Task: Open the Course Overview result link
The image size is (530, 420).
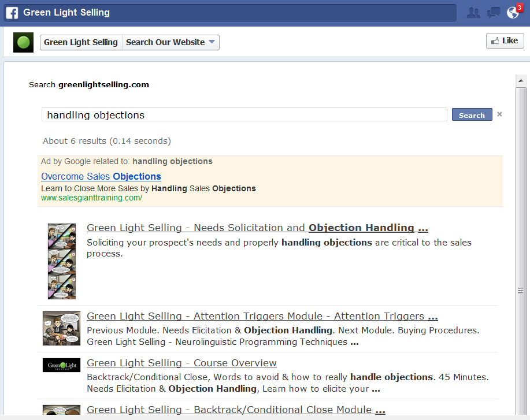Action: coord(181,363)
